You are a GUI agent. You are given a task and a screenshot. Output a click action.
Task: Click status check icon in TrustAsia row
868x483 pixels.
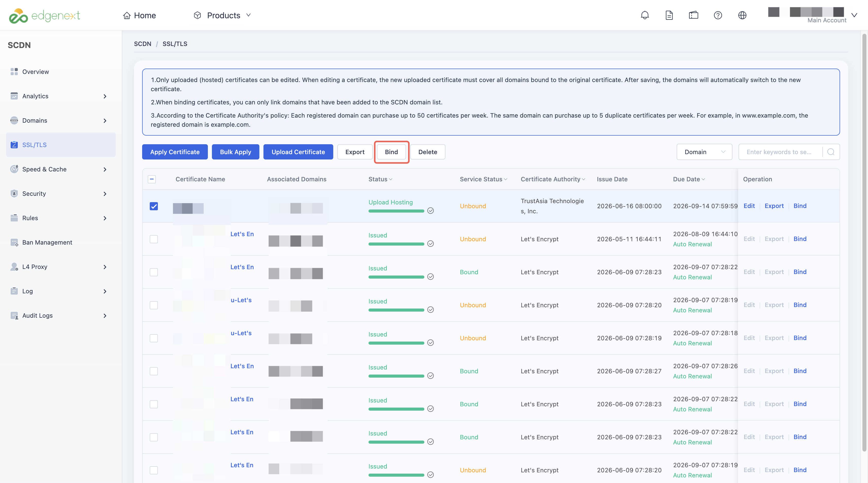click(430, 211)
